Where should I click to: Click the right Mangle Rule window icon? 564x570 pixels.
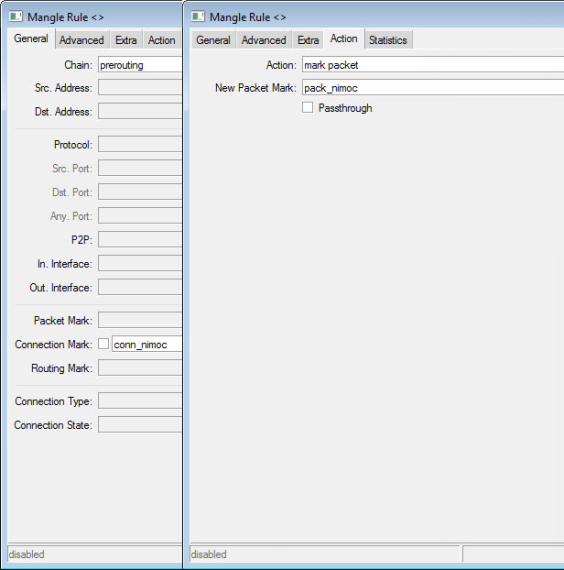tap(198, 17)
